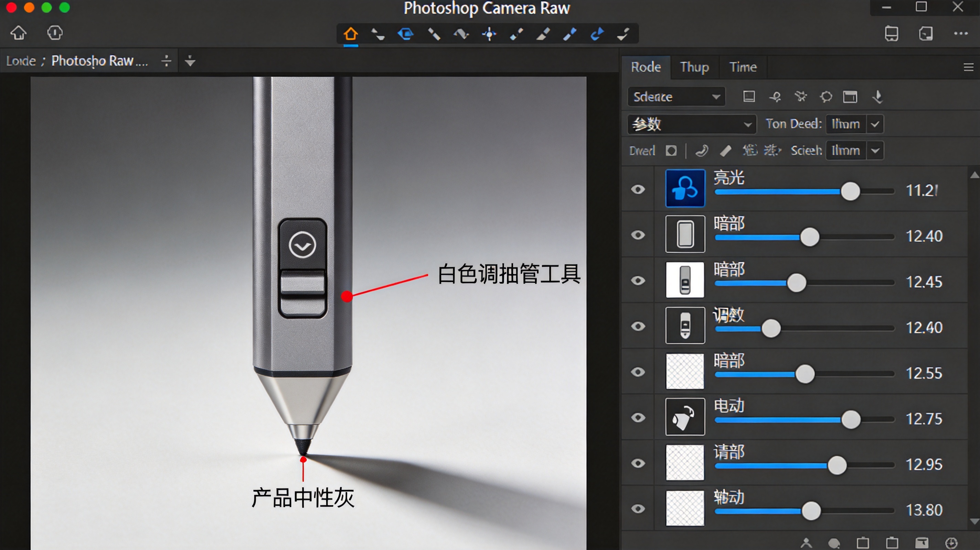Click the Photosho Raw breadcrumb label
The width and height of the screenshot is (980, 550).
click(100, 61)
